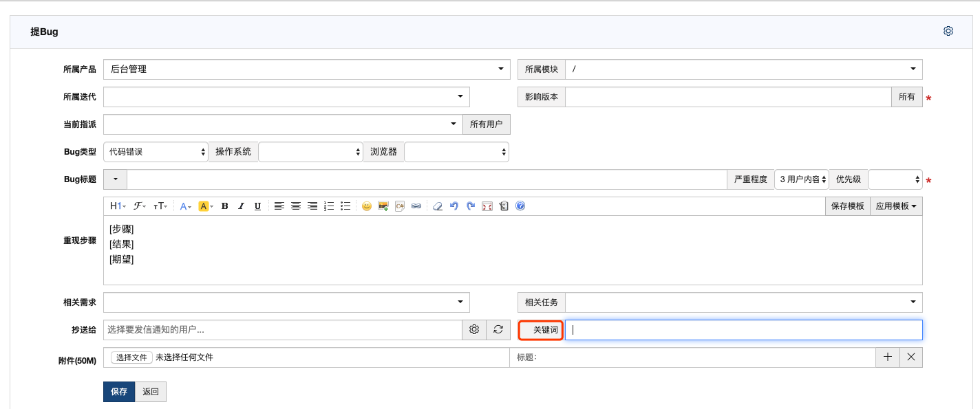The height and width of the screenshot is (409, 980).
Task: Click the 所有用户 button
Action: [x=487, y=124]
